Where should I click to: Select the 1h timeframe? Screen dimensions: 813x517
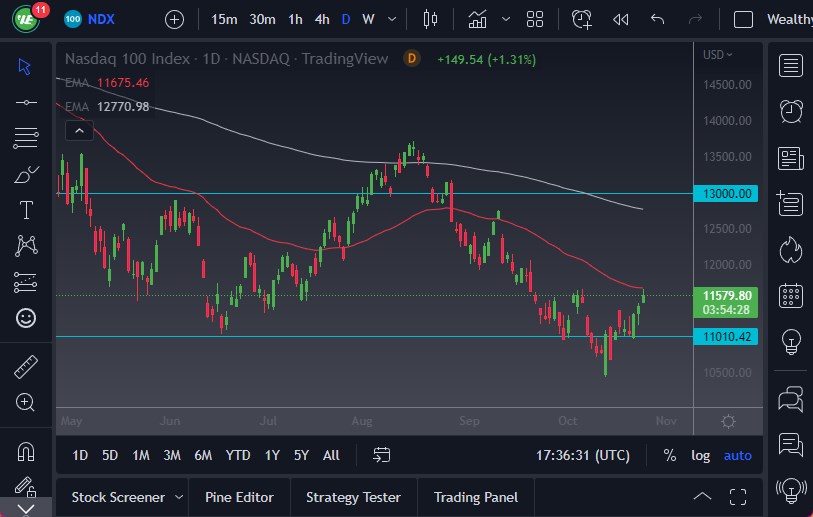click(x=295, y=20)
